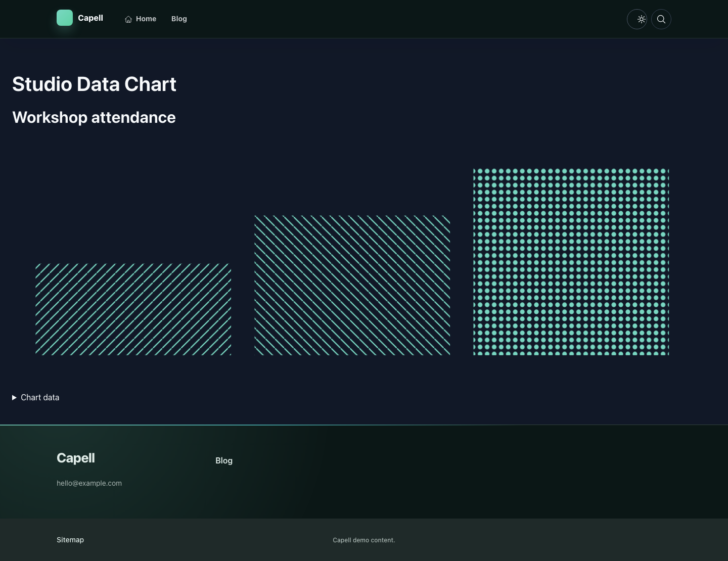
Task: Click the footer Capell heading
Action: 76,458
